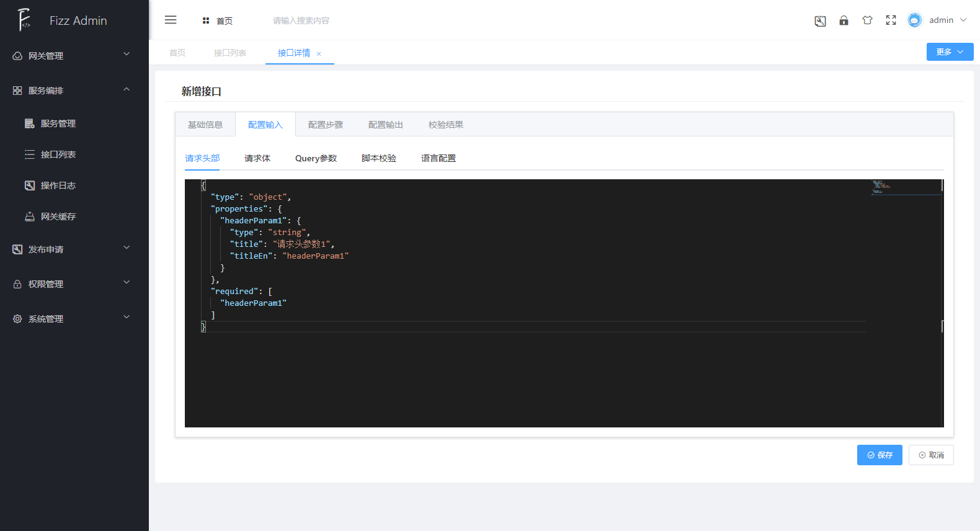Toggle the hamburger sidebar collapse icon

click(x=171, y=20)
